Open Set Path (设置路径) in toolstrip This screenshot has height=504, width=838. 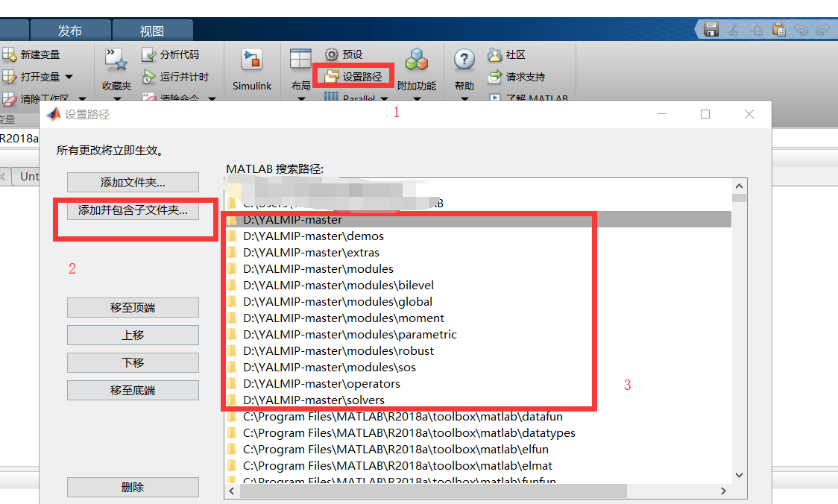click(353, 77)
